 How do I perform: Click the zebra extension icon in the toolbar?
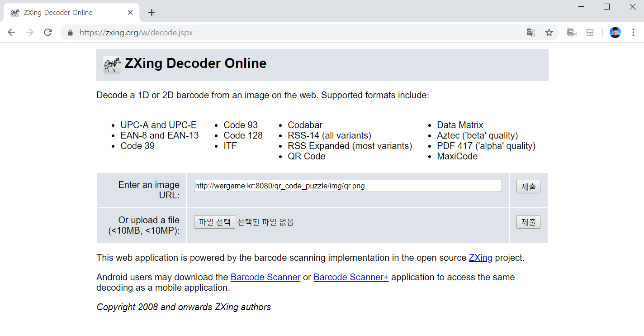point(572,33)
